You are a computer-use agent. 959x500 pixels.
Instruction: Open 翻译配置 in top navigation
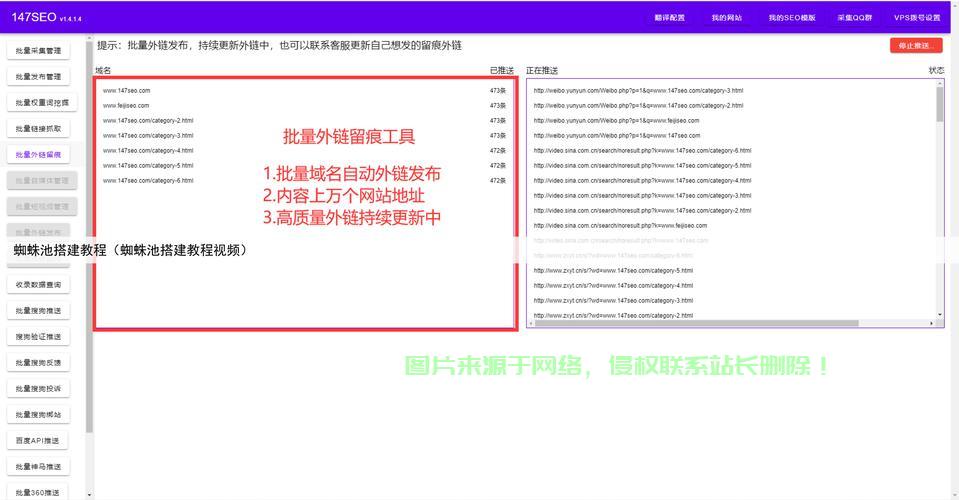coord(669,18)
